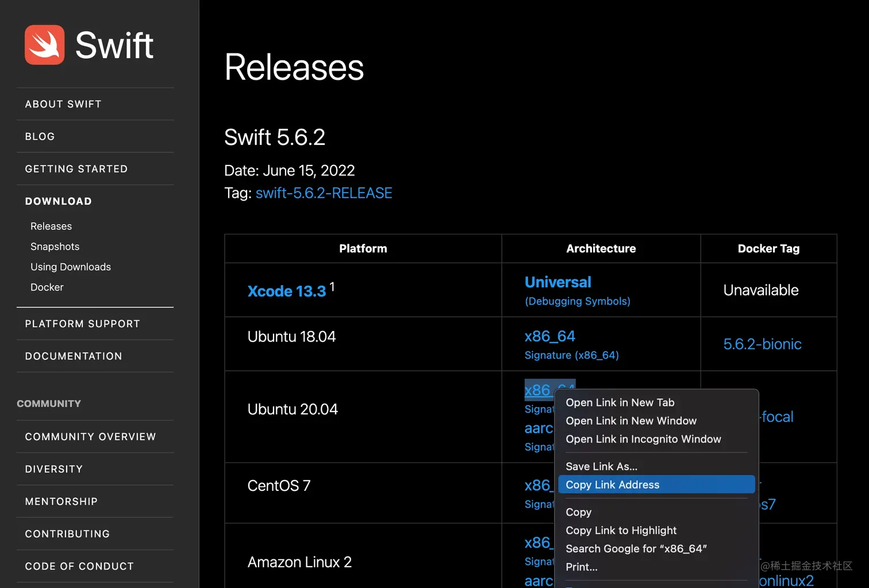Open the About Swift page
The height and width of the screenshot is (588, 869).
coord(63,104)
